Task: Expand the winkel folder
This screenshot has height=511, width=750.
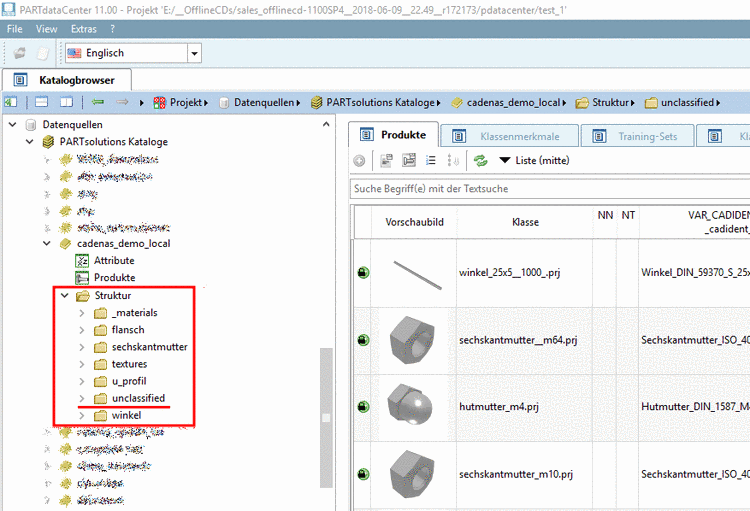Action: click(x=82, y=415)
